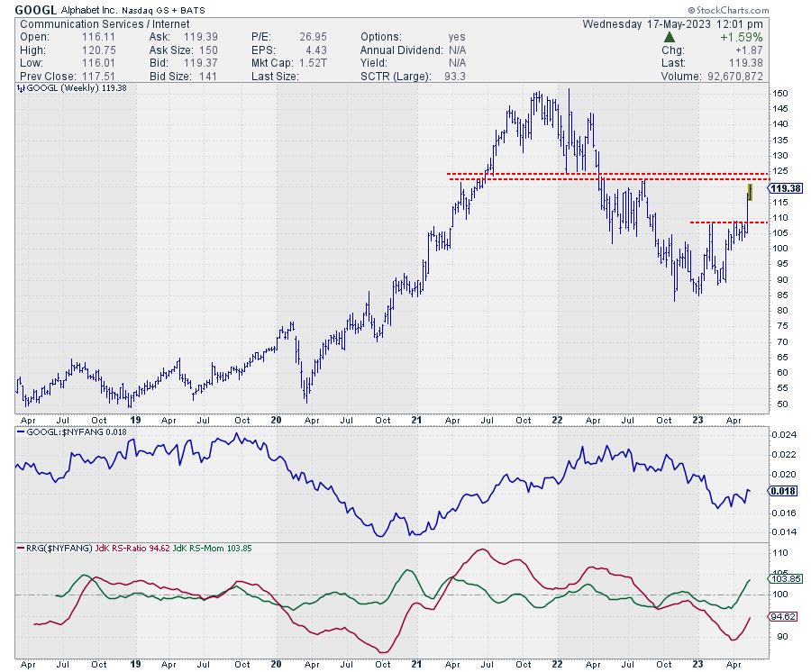Click the 119.38 current price tag on axis
This screenshot has width=811, height=672.
787,188
